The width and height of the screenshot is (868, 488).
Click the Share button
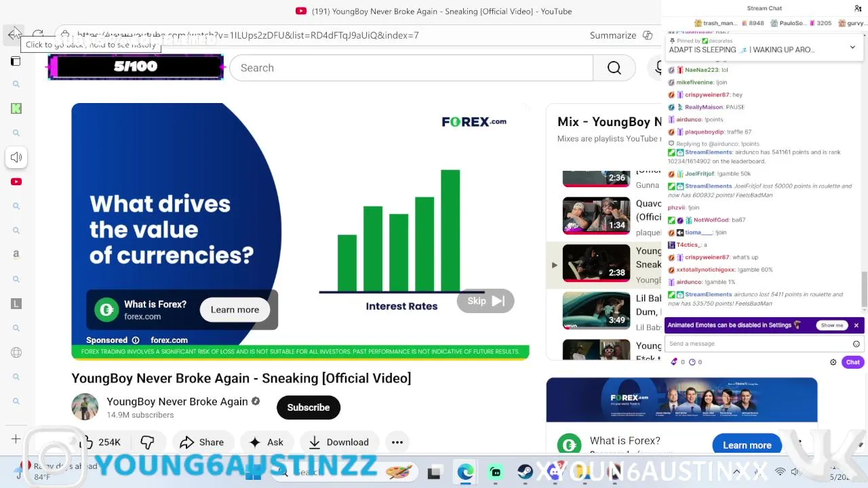[202, 442]
